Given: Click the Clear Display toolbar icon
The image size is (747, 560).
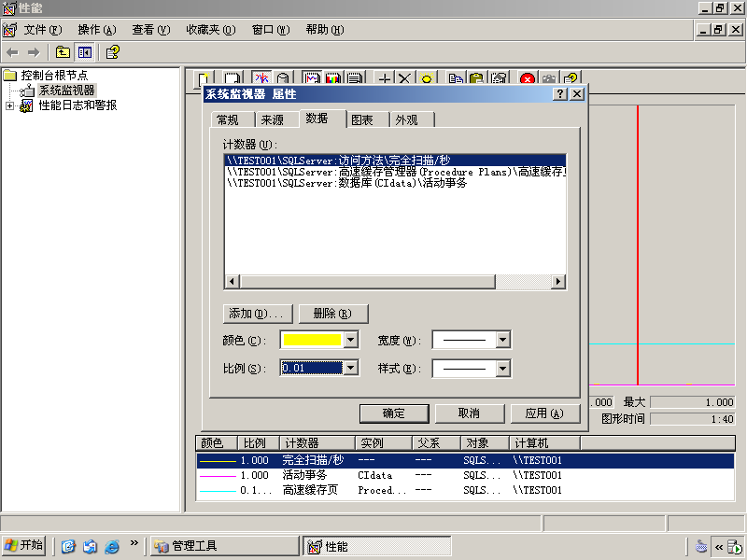Looking at the screenshot, I should [233, 78].
